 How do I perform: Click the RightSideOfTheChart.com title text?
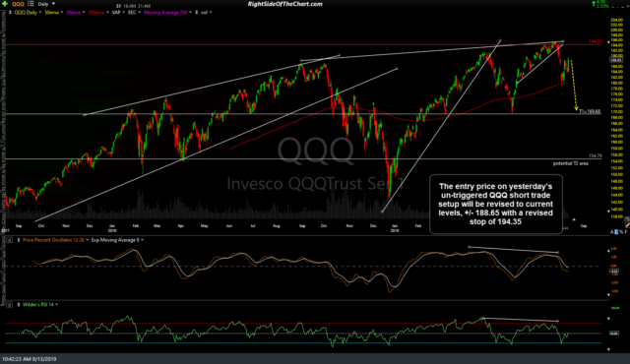284,4
